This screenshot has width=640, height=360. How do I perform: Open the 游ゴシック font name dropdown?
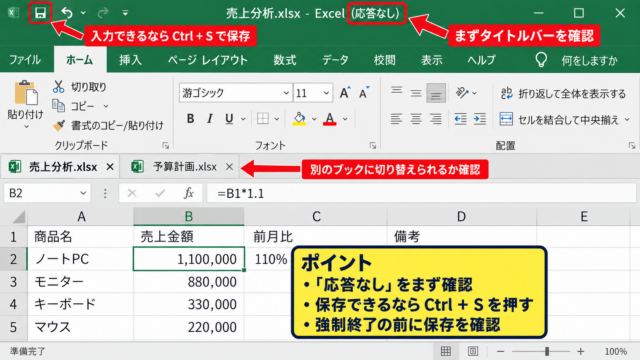(x=287, y=93)
